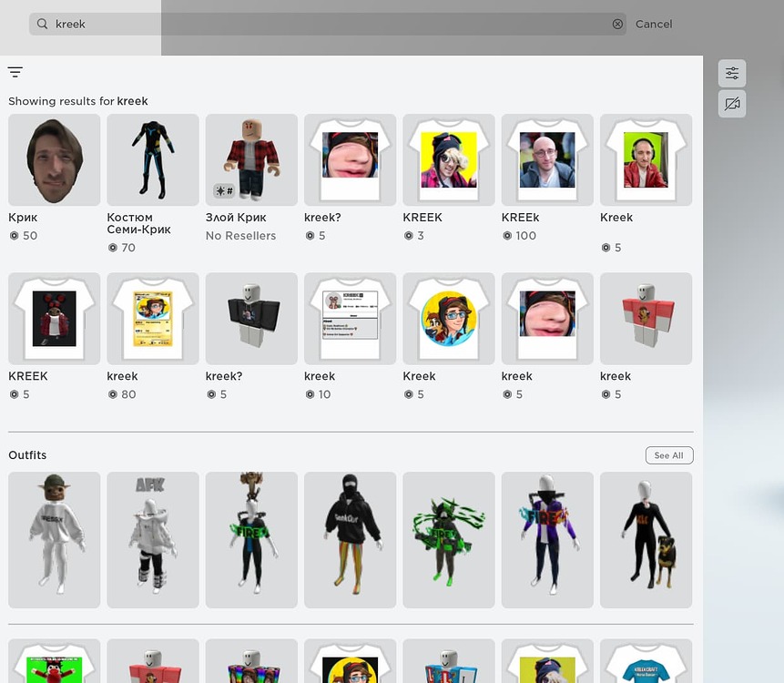Select the KREEk shirt priced at 100

tap(546, 159)
